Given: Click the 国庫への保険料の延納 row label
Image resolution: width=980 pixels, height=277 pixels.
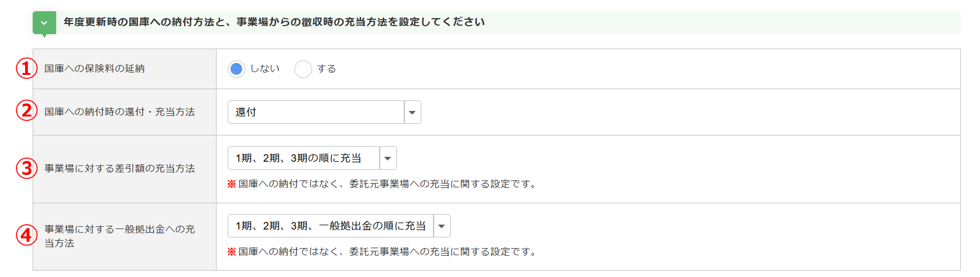Looking at the screenshot, I should pyautogui.click(x=95, y=69).
